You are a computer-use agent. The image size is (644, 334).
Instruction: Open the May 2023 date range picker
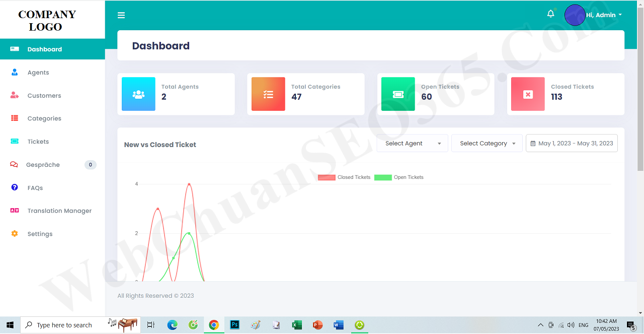pyautogui.click(x=572, y=143)
